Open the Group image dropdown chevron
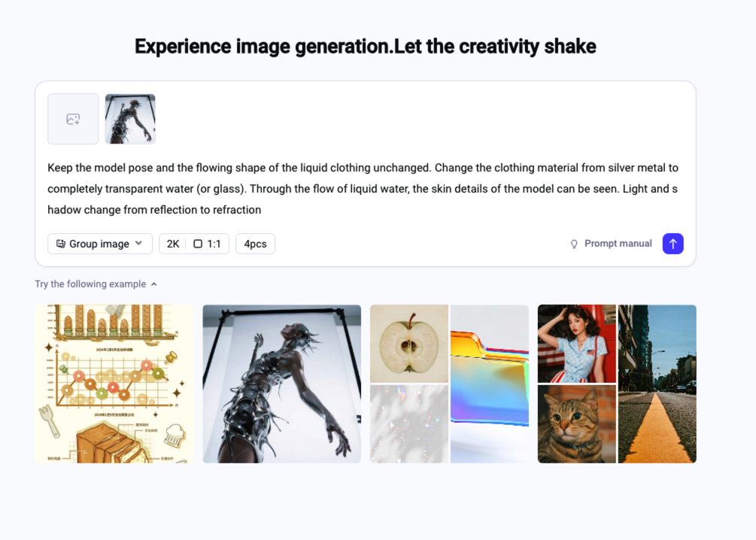 (x=138, y=244)
